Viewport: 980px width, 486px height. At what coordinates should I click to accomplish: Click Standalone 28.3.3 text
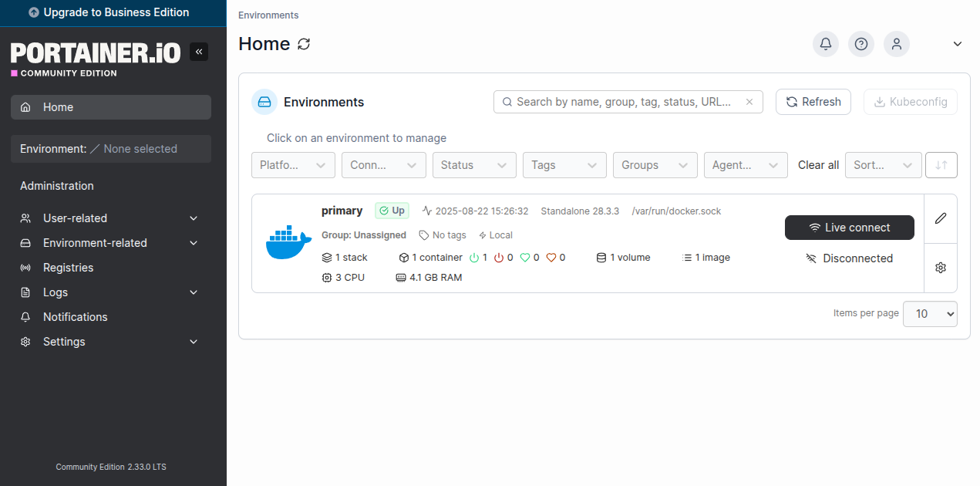(580, 211)
